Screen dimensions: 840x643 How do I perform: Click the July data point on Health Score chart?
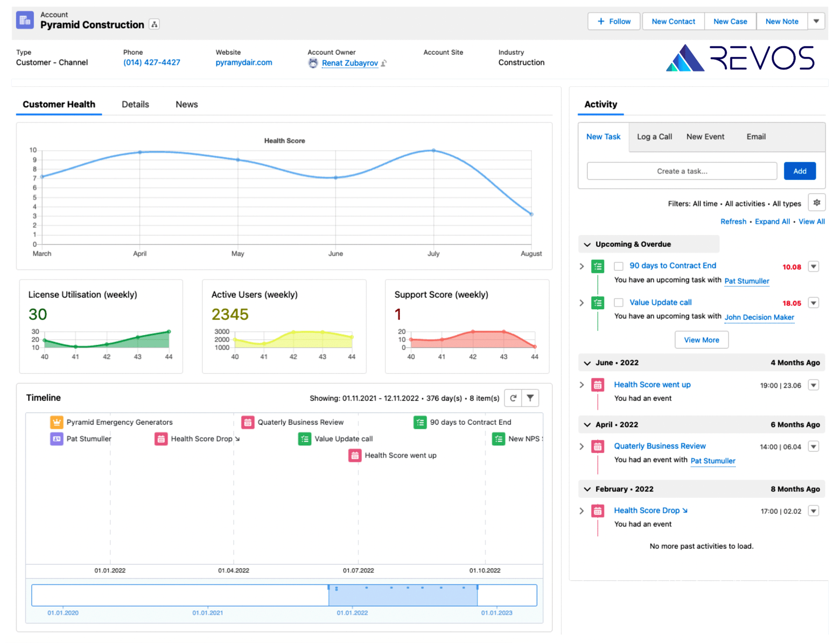pyautogui.click(x=434, y=150)
